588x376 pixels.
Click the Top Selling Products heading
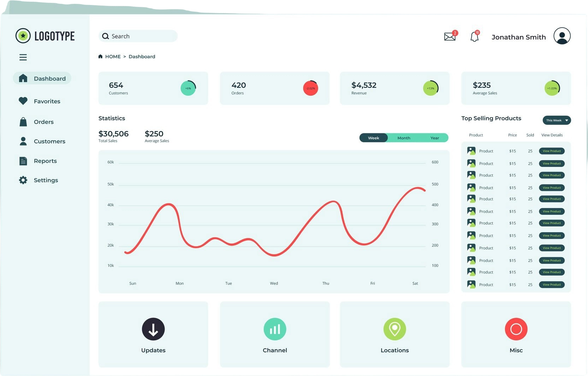coord(491,118)
